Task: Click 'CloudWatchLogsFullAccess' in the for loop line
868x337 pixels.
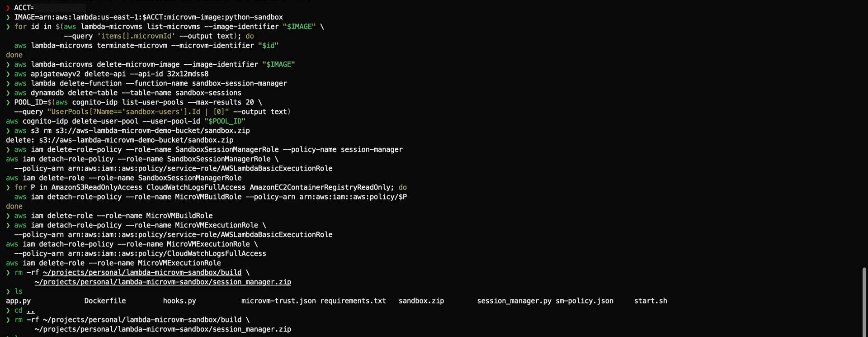Action: [196, 187]
